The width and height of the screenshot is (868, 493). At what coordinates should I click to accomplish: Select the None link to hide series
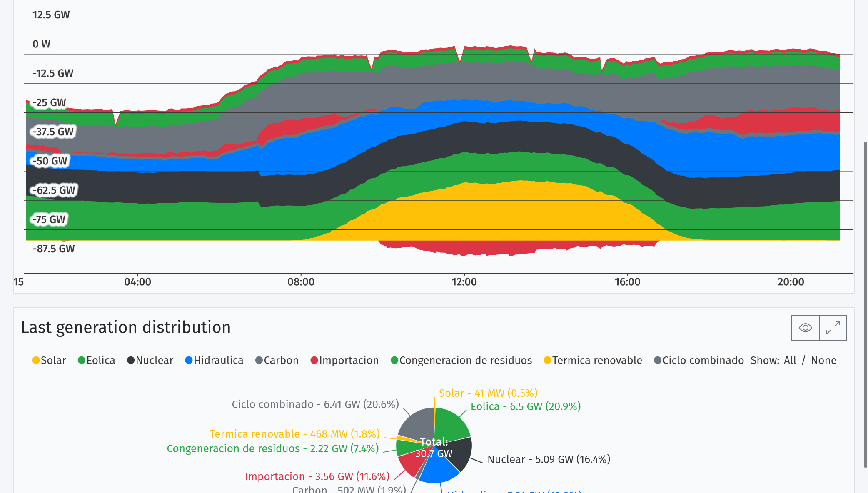[x=823, y=360]
